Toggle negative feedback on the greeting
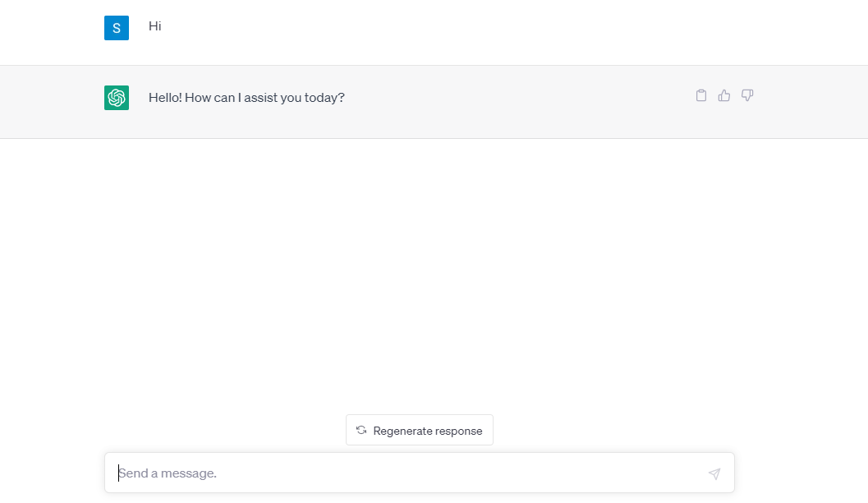Viewport: 868px width, 503px height. [x=746, y=95]
